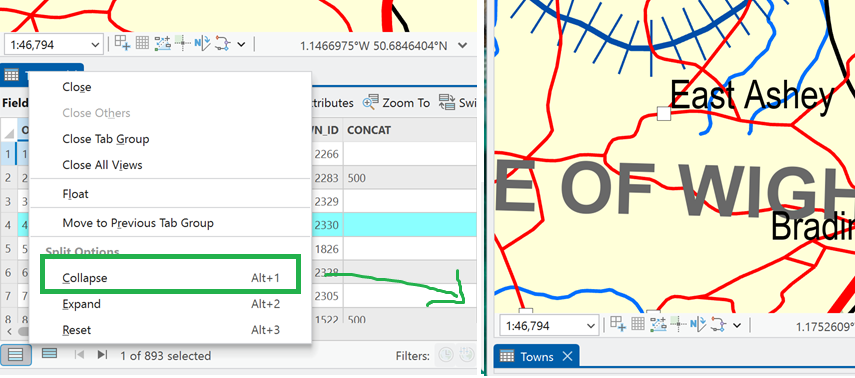Select Move to Previous Tab Group
Image resolution: width=855 pixels, height=378 pixels.
[x=138, y=223]
